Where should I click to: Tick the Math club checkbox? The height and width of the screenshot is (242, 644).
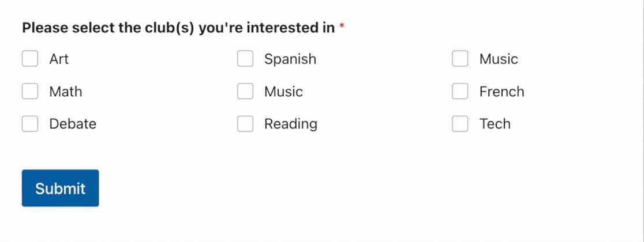(30, 92)
